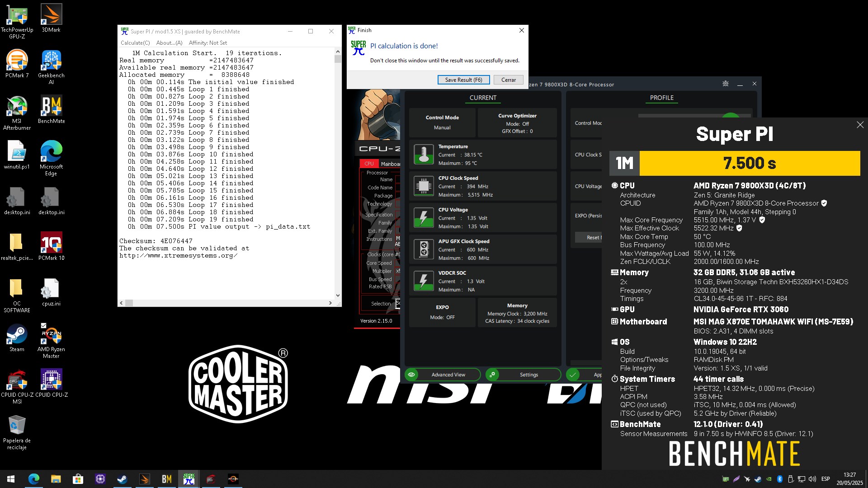Switch to Super PI taskbar icon
The height and width of the screenshot is (488, 868).
coord(189,479)
